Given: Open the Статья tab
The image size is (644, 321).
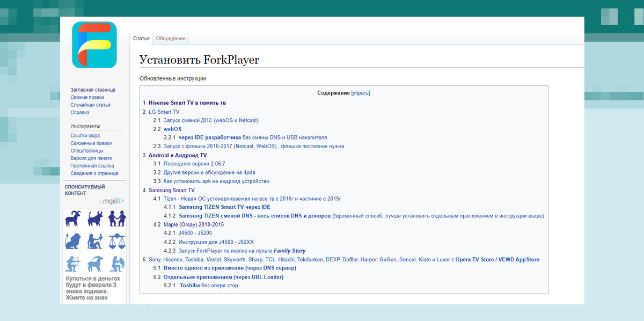Looking at the screenshot, I should click(x=141, y=39).
